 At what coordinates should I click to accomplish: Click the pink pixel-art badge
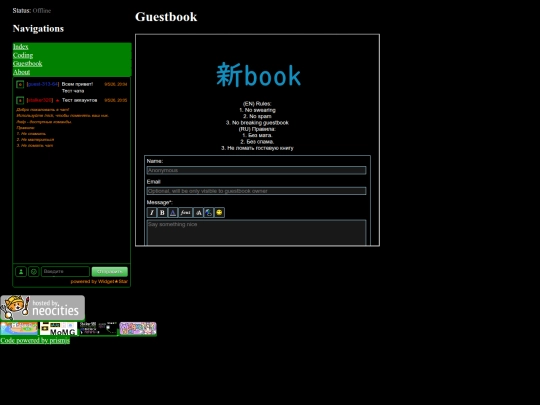[x=138, y=329]
